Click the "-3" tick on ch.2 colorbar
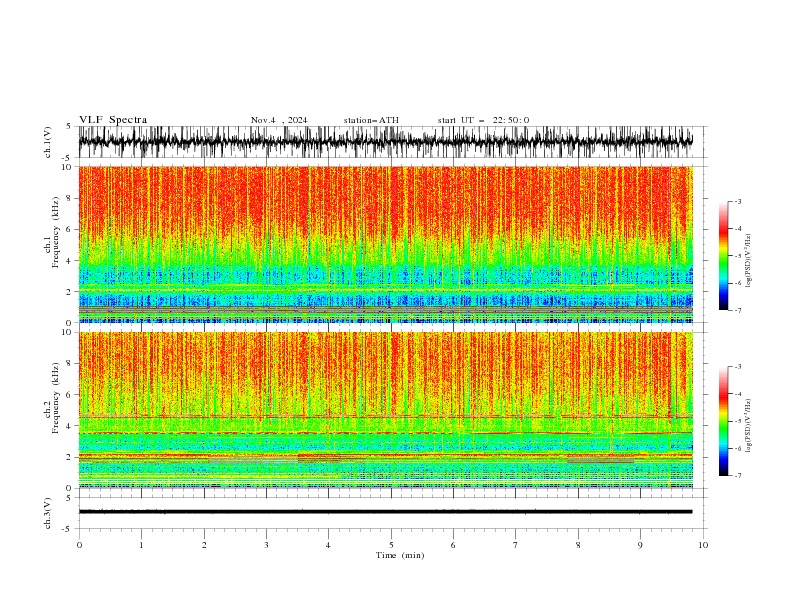The image size is (792, 612). (x=737, y=367)
